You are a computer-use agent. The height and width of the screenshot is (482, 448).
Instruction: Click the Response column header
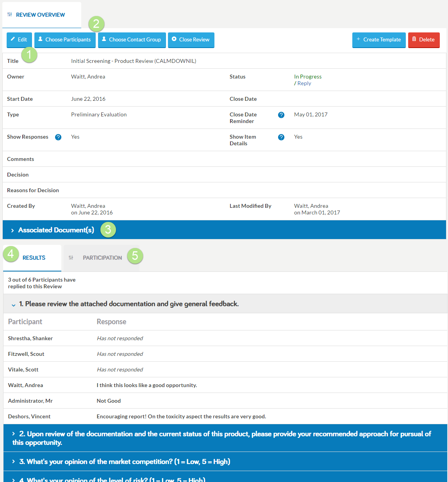coord(111,321)
